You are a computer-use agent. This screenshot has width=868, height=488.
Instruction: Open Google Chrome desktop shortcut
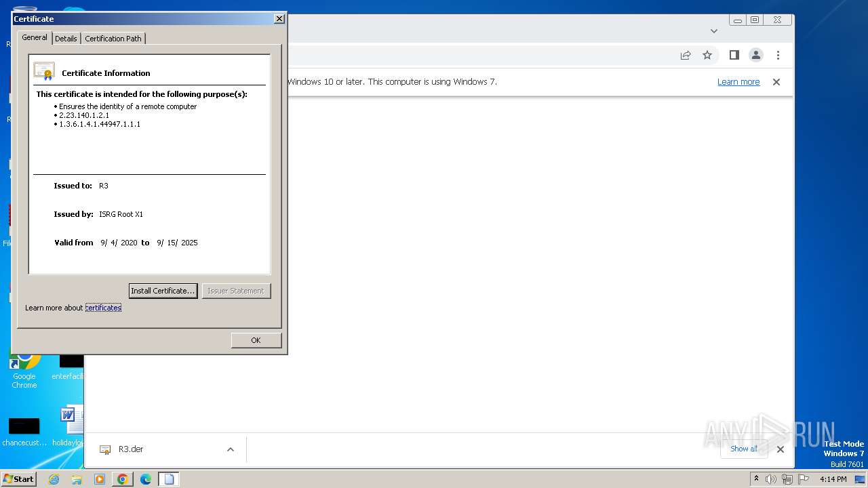click(24, 369)
